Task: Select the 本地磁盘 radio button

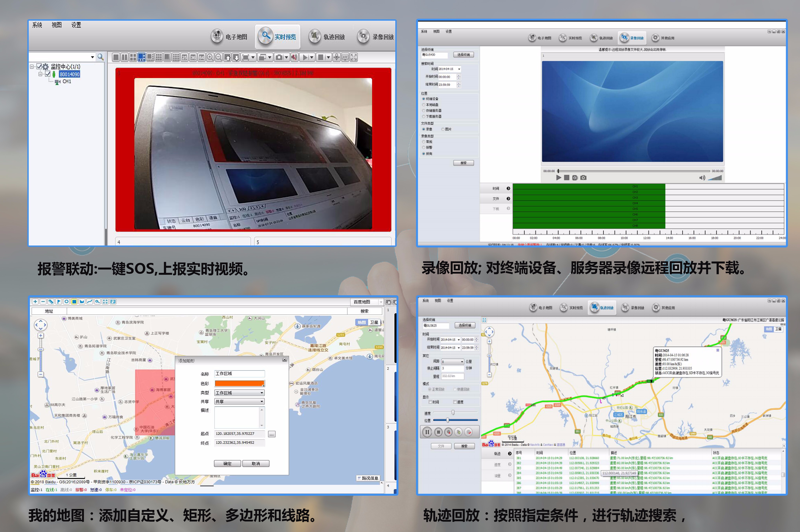Action: tap(423, 104)
